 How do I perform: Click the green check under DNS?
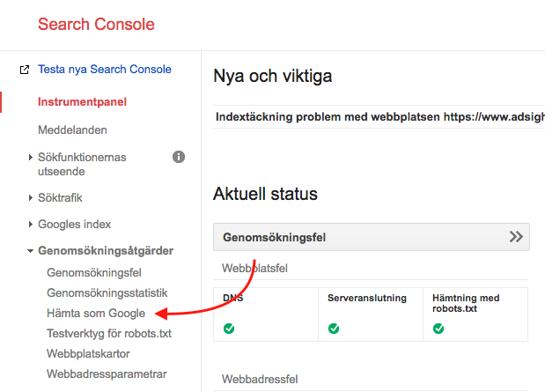[229, 329]
